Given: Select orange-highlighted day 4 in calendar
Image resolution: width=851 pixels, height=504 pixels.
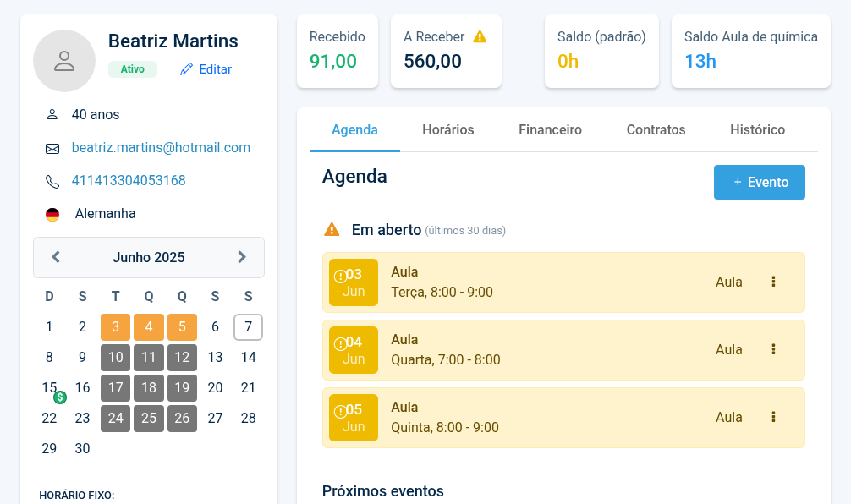Looking at the screenshot, I should tap(149, 327).
